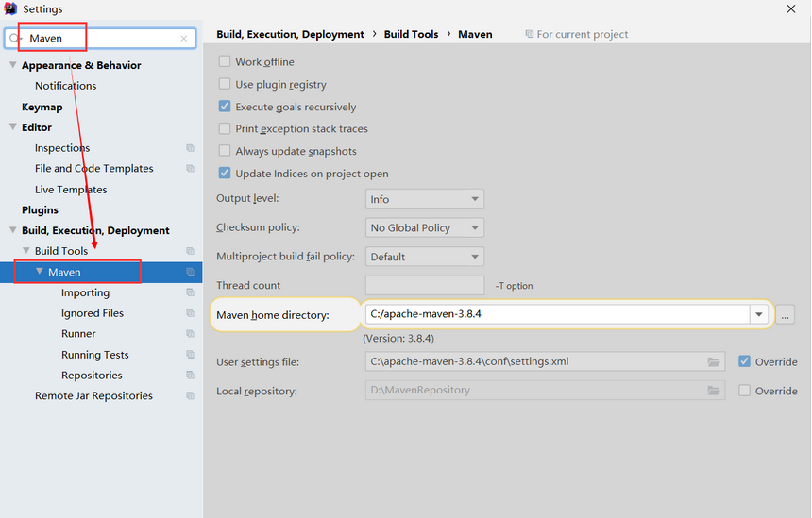
Task: Collapse the Build Tools tree node
Action: pos(25,250)
